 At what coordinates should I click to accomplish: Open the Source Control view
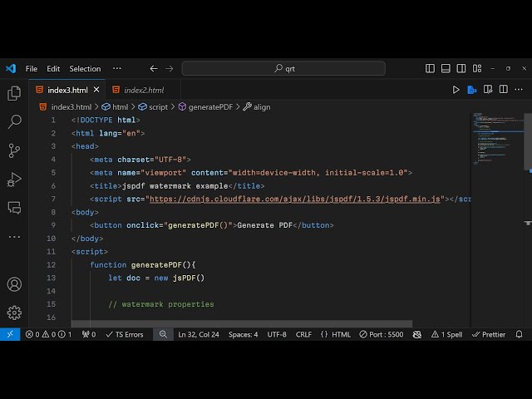coord(14,150)
